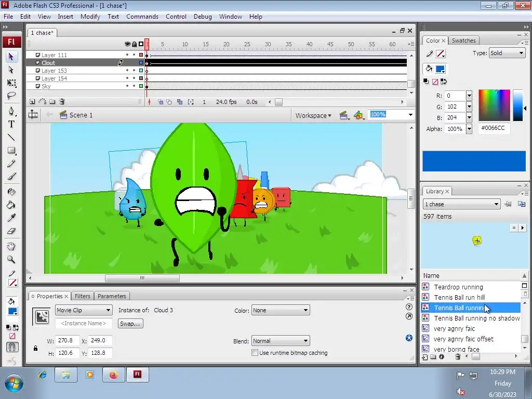Select very agnry faic library item
532x399 pixels.
pos(471,328)
